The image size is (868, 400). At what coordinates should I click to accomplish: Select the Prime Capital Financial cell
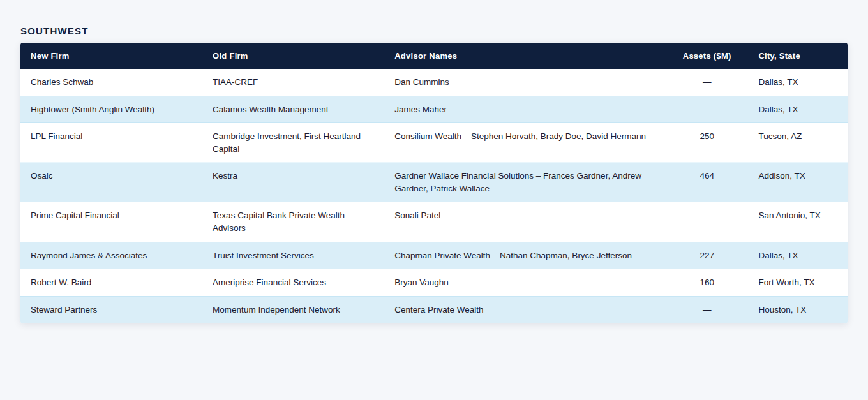point(75,216)
